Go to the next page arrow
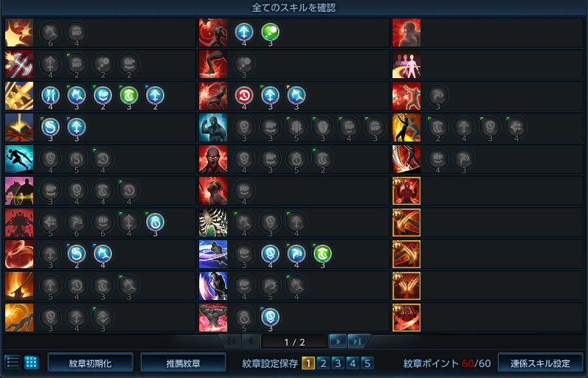This screenshot has height=378, width=588. pyautogui.click(x=338, y=341)
